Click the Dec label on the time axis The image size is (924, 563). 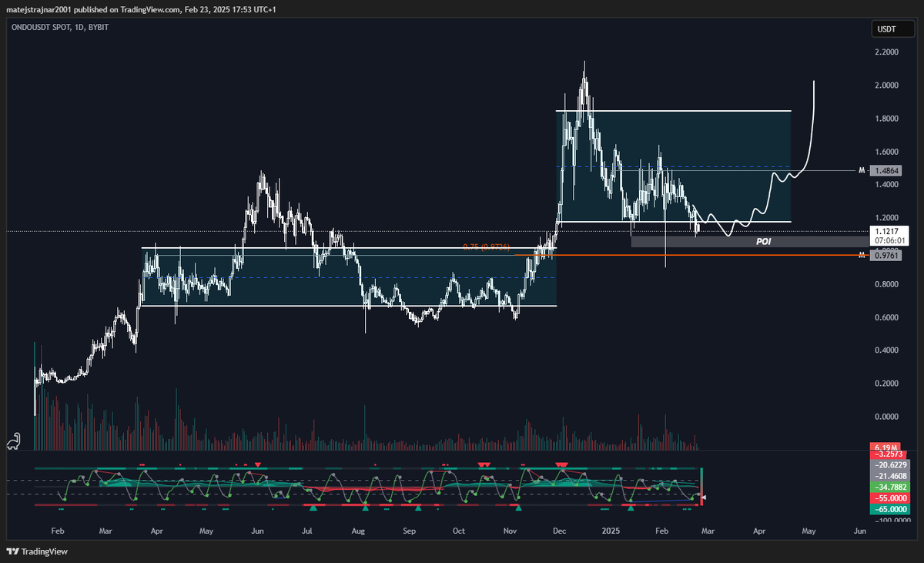[x=560, y=531]
